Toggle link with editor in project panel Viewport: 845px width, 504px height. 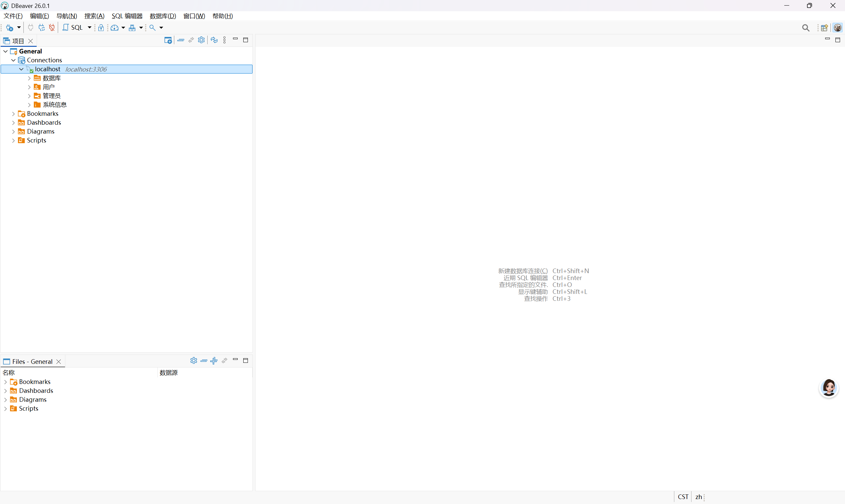coord(191,40)
